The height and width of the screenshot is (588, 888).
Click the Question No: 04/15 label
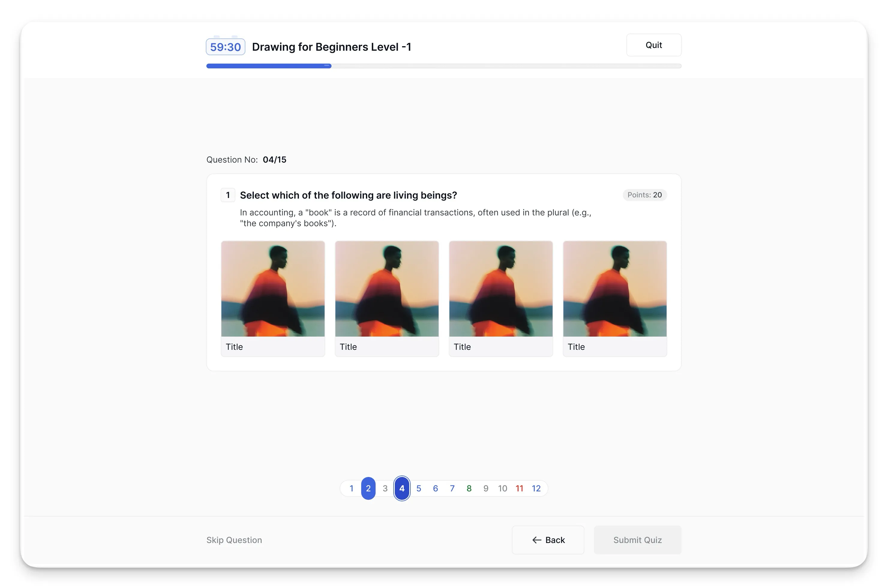click(x=246, y=160)
